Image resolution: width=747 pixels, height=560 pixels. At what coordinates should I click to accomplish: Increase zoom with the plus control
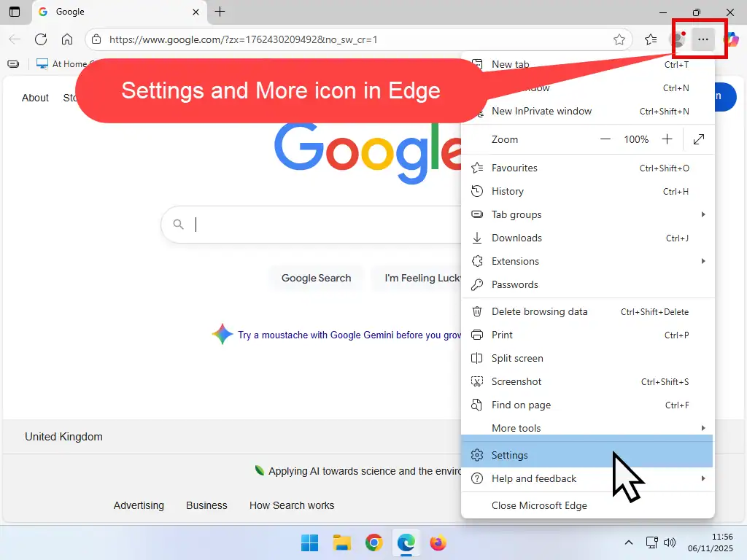667,139
